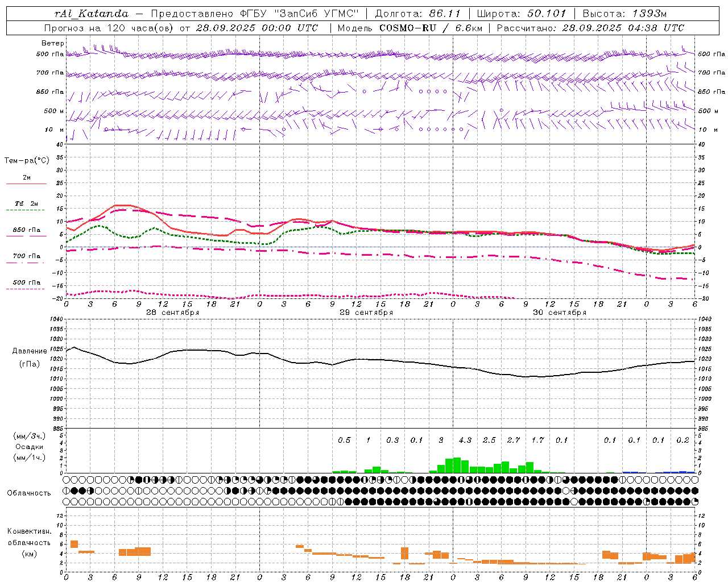Viewport: 728px width, 582px height.
Task: Click the Облачность row label
Action: point(29,493)
